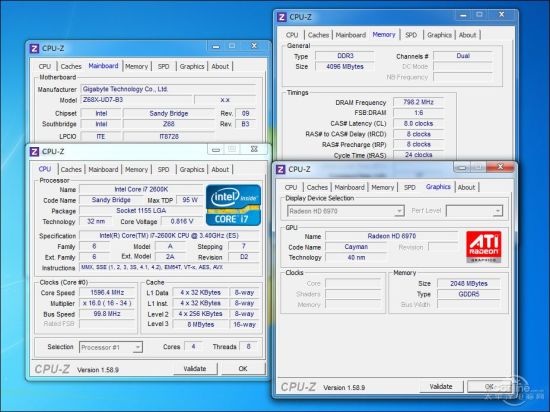Click the Intel Core i7 2600K name field
This screenshot has width=550, height=412.
tap(141, 189)
